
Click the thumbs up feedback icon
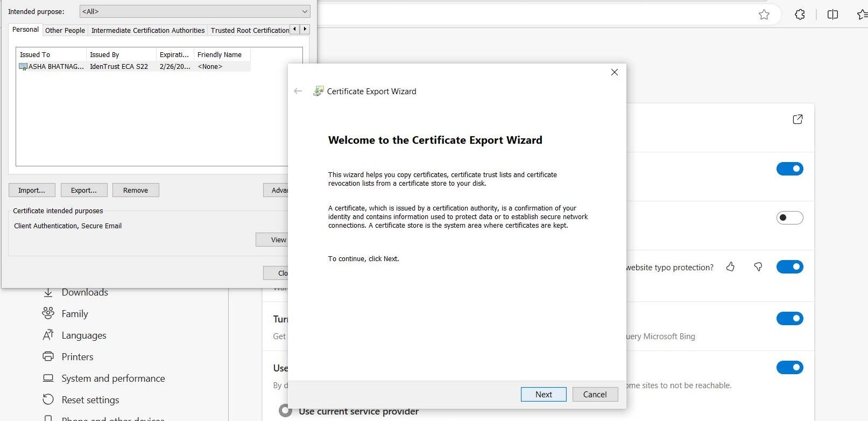pos(730,266)
